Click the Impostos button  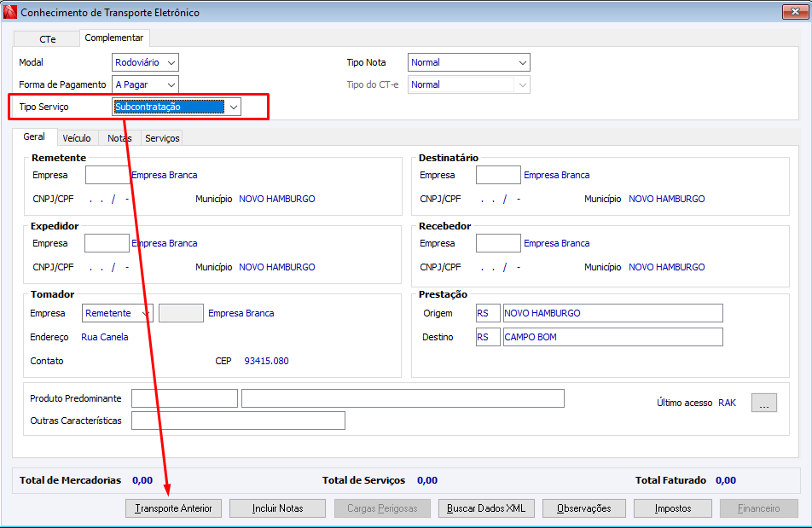click(673, 508)
